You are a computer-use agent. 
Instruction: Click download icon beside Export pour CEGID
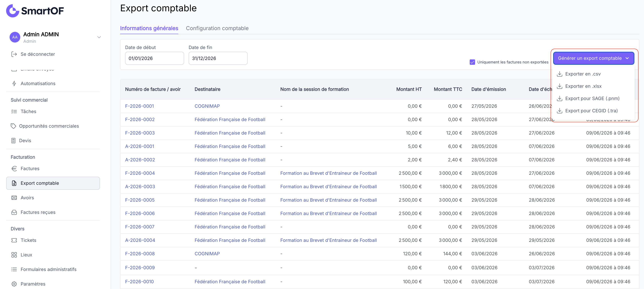559,111
